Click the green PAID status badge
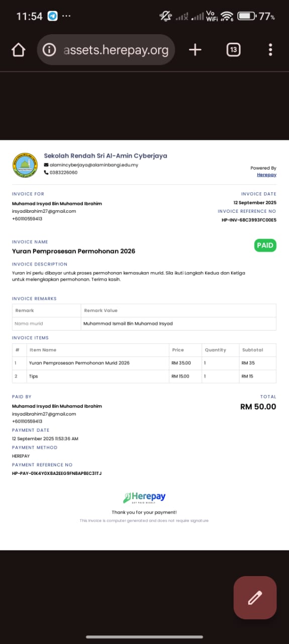The image size is (289, 644). tap(265, 246)
